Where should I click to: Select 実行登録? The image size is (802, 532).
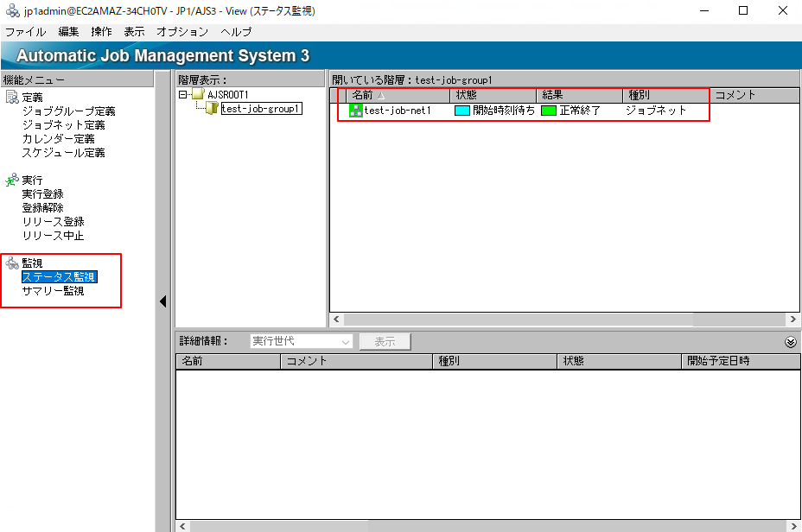42,193
